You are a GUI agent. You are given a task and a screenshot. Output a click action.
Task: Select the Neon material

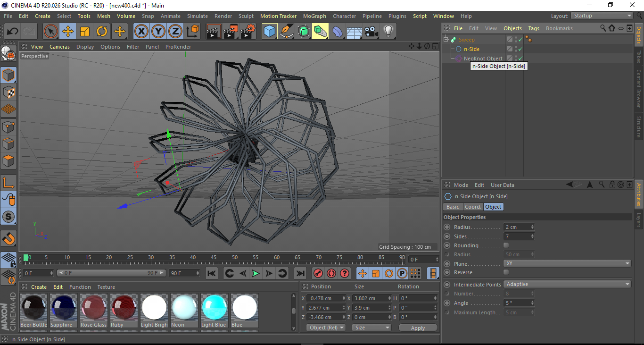point(184,311)
